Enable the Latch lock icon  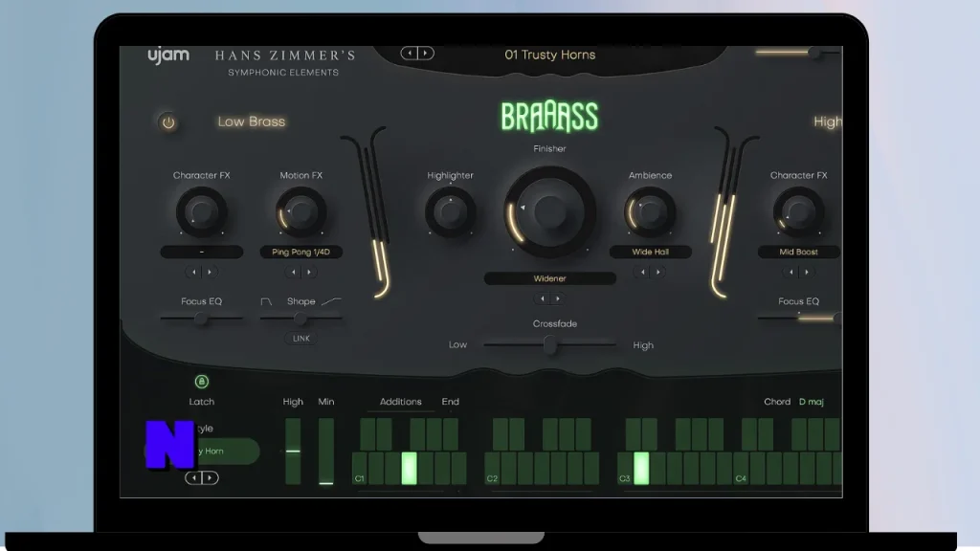201,381
